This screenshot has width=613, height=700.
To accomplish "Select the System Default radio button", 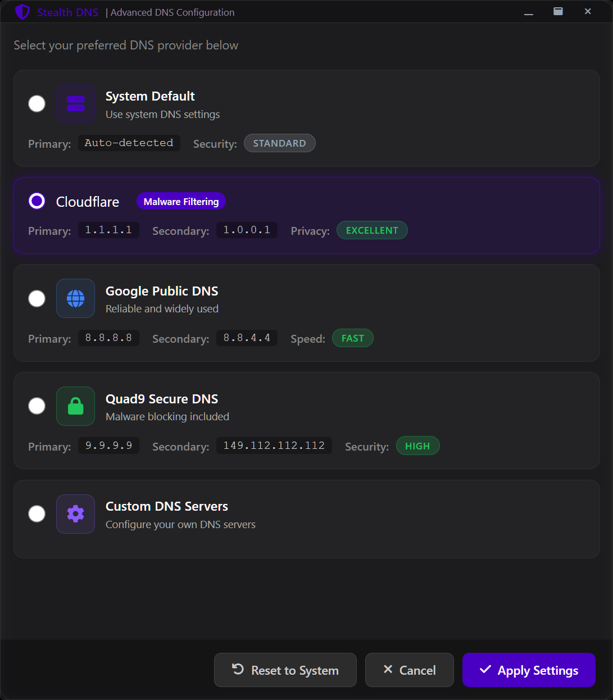I will [x=37, y=103].
